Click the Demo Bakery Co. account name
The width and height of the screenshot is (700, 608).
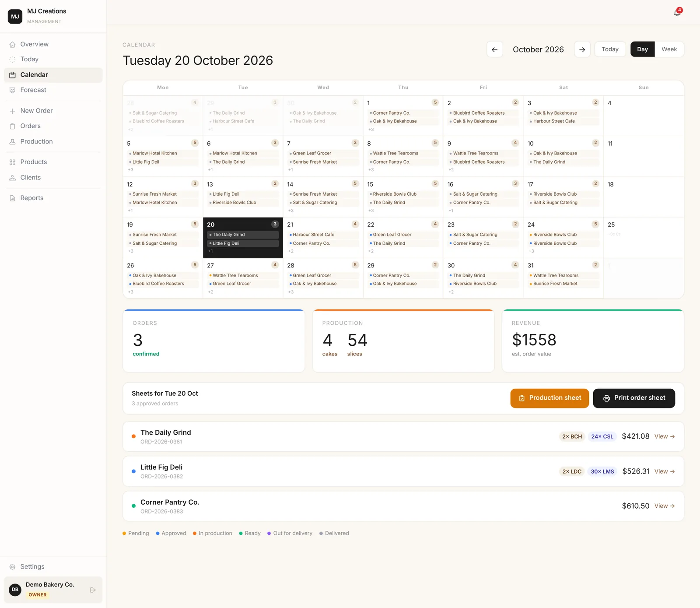point(50,584)
